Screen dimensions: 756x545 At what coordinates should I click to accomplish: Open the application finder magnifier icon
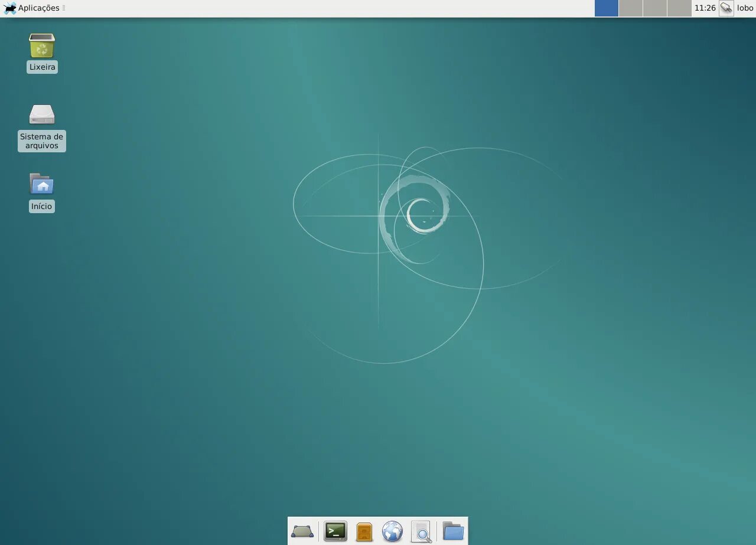[x=421, y=531]
